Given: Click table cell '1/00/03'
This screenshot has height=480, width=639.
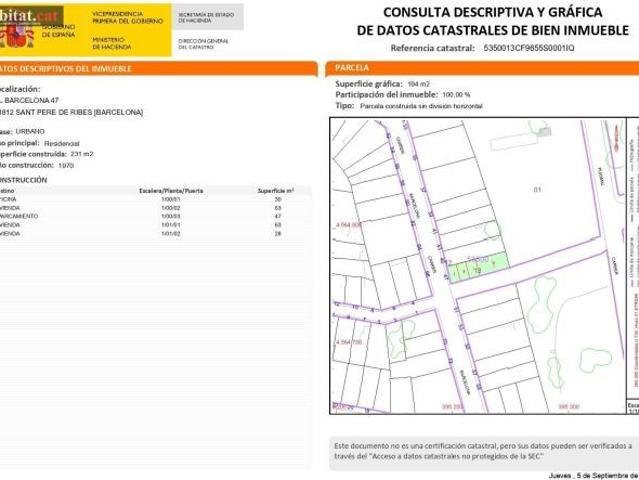Looking at the screenshot, I should [x=170, y=216].
